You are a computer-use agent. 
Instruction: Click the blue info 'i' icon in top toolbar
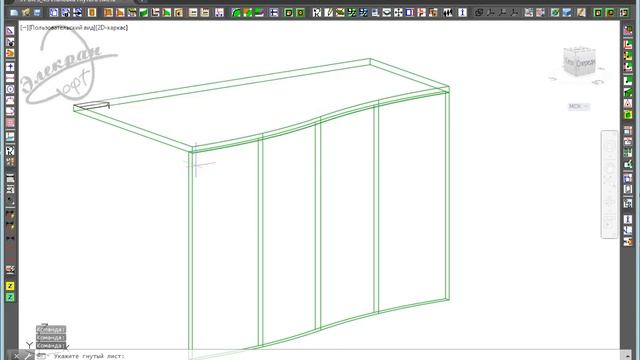pyautogui.click(x=462, y=13)
